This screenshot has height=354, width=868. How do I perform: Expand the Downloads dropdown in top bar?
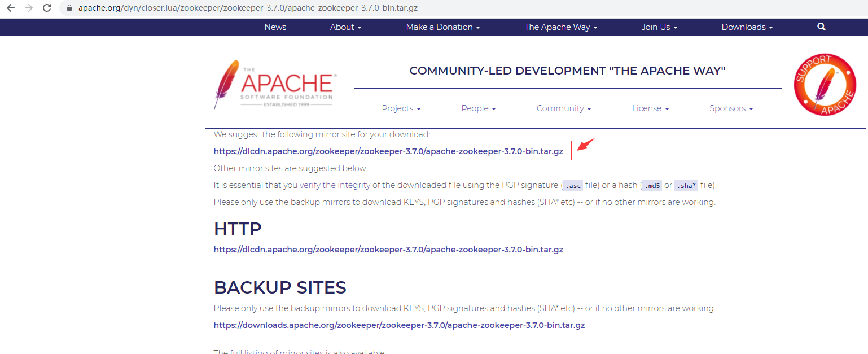tap(747, 27)
